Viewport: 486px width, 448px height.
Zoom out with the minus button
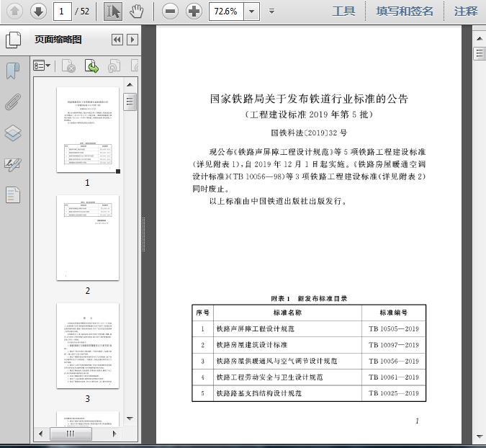(x=170, y=12)
